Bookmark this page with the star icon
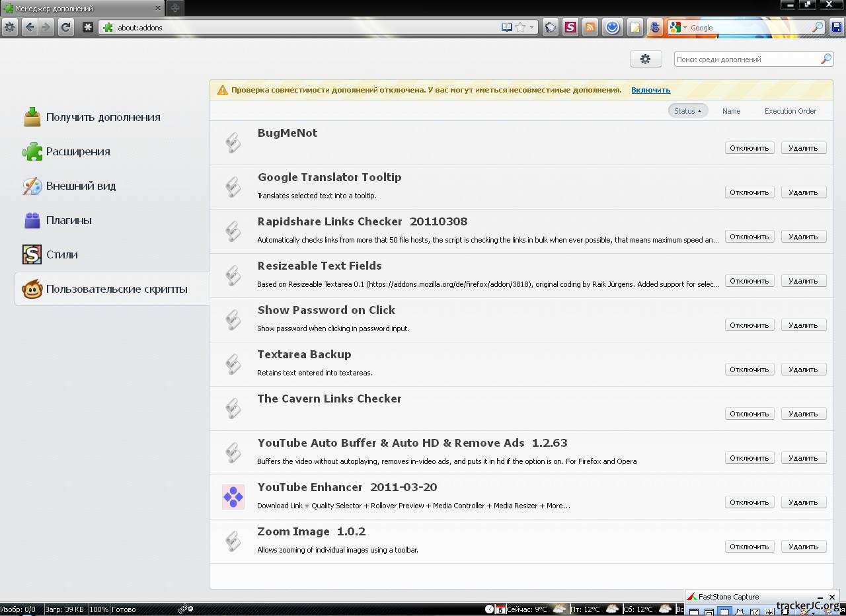846x616 pixels. [520, 27]
